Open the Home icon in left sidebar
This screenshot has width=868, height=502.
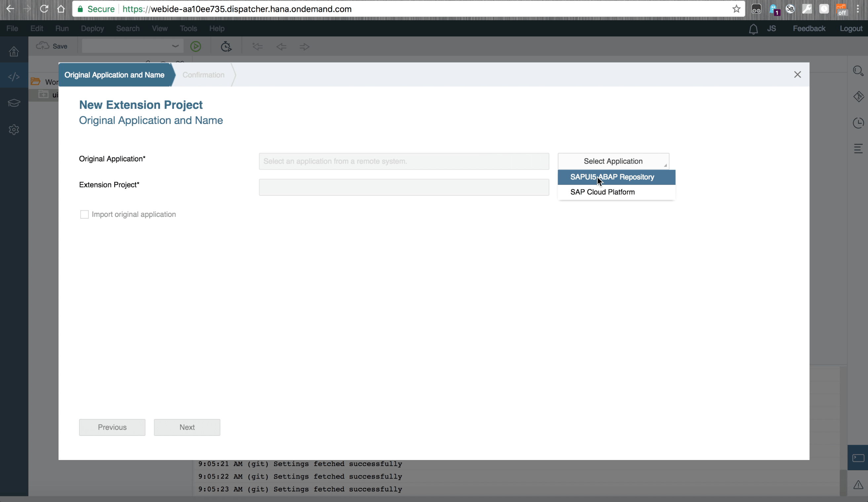click(14, 51)
